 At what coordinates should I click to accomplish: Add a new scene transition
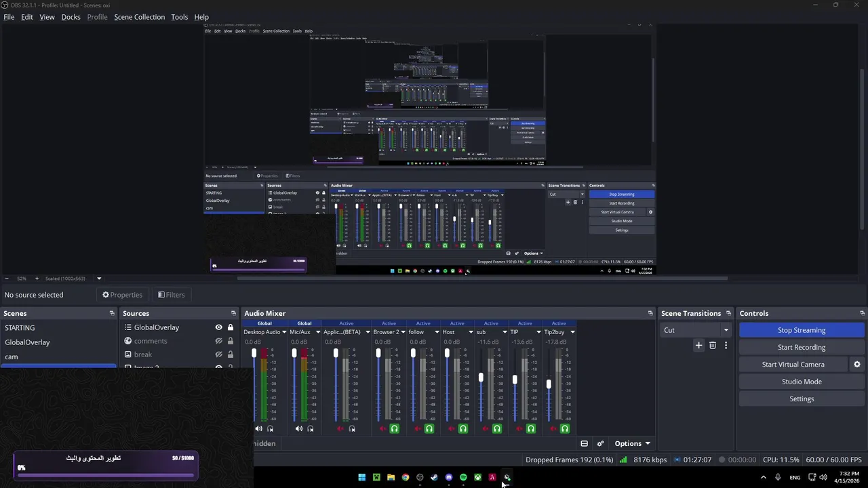(698, 345)
